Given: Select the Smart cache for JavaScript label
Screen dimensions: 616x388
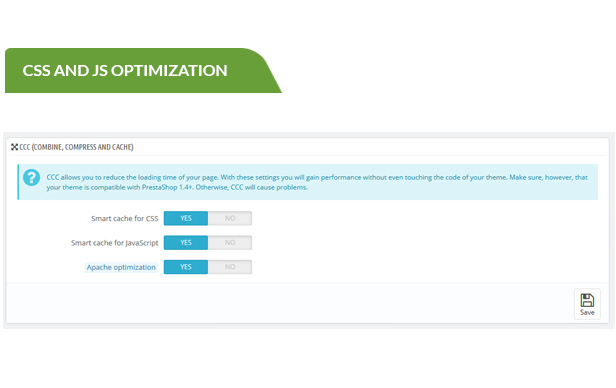Looking at the screenshot, I should (115, 243).
